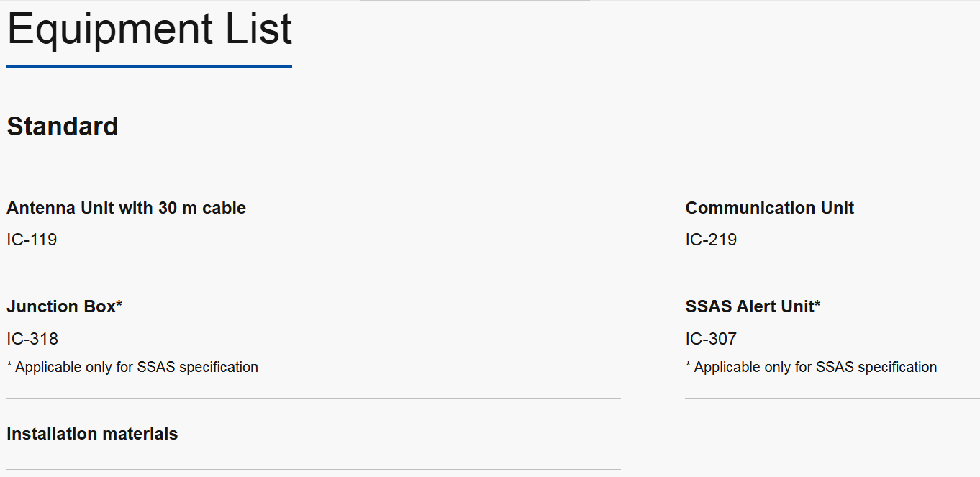Select the IC-119 model number
Image resolution: width=980 pixels, height=477 pixels.
32,240
